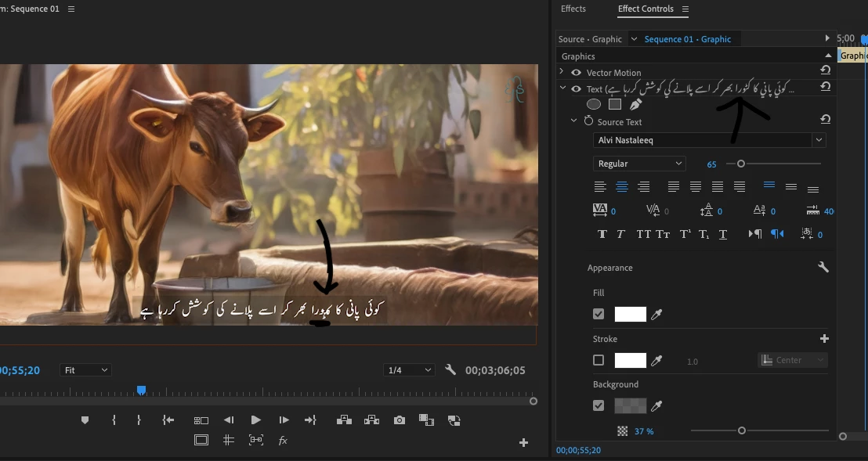
Task: Open Program monitor wrench settings
Action: pyautogui.click(x=450, y=369)
